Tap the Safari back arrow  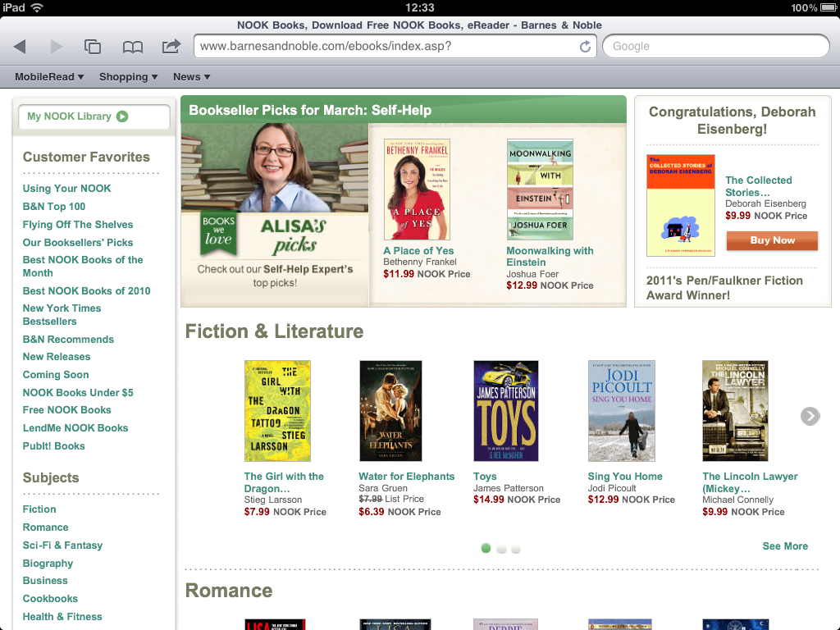pos(20,47)
